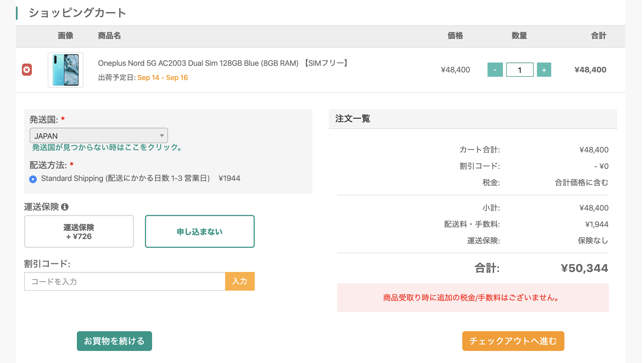Choose shipping insurance +¥726 option
Screen dimensions: 644x363
pos(79,231)
